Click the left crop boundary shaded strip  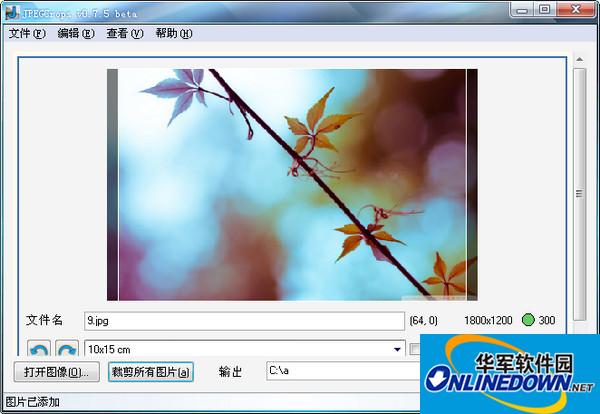click(x=112, y=185)
